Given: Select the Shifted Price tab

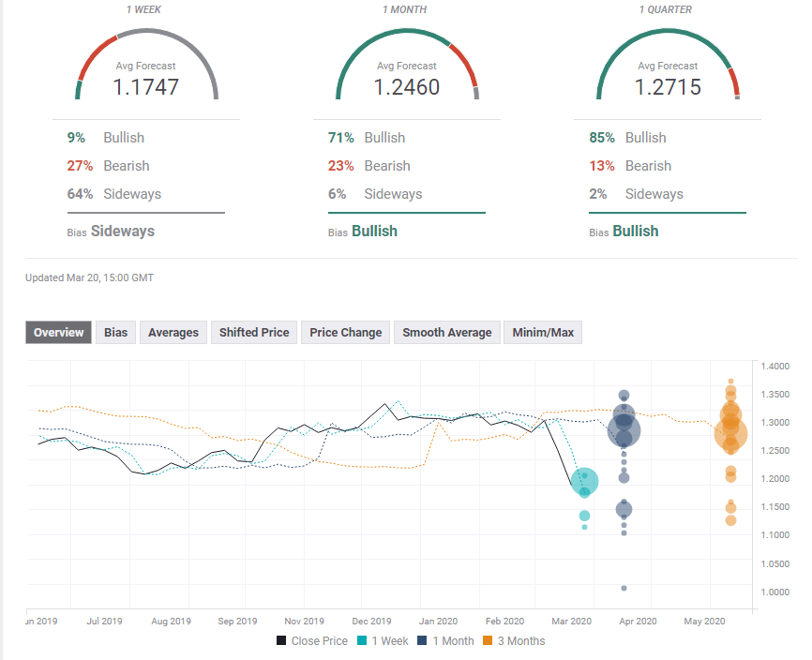Looking at the screenshot, I should (253, 332).
